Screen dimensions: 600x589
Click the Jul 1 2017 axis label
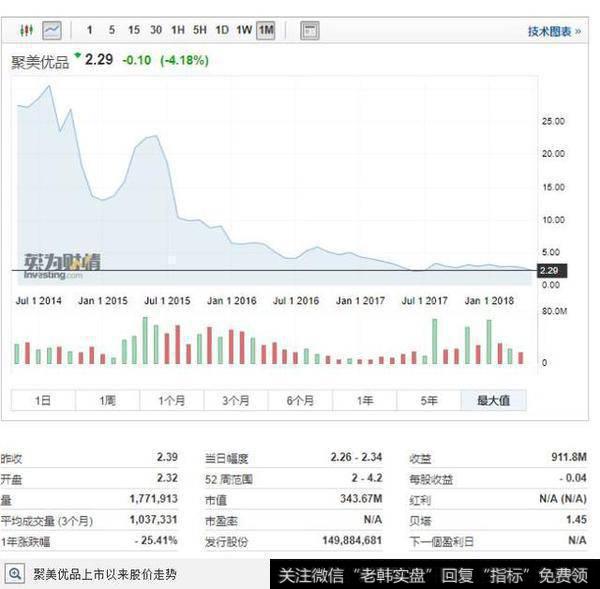[424, 301]
